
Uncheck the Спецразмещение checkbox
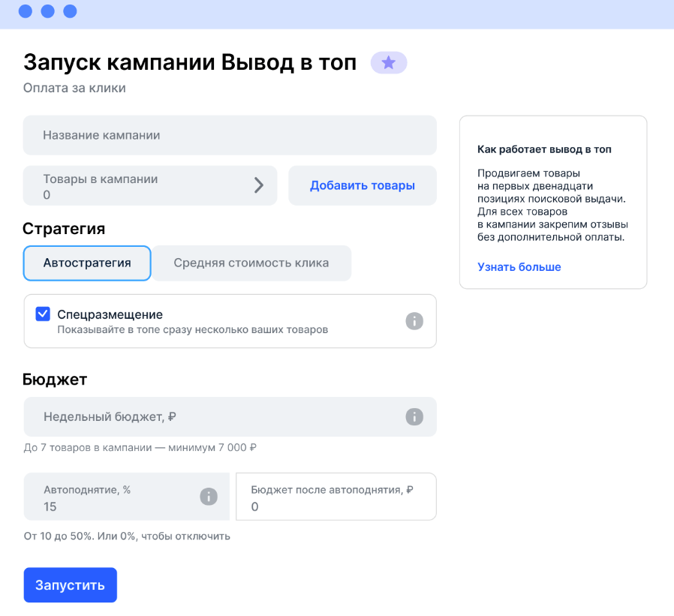43,314
